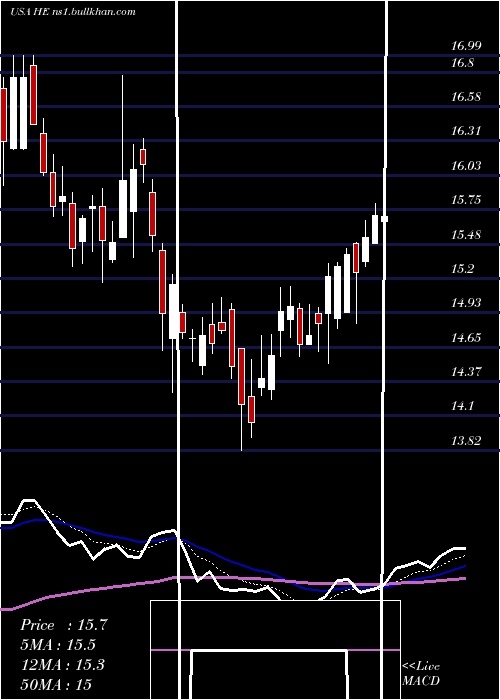This screenshot has width=500, height=700.
Task: Click the Price : 15.7 readout
Action: (x=64, y=625)
